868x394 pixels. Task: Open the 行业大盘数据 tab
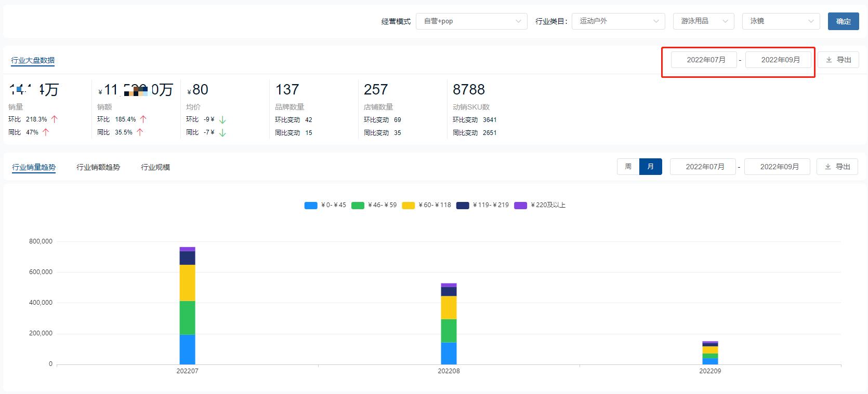33,60
